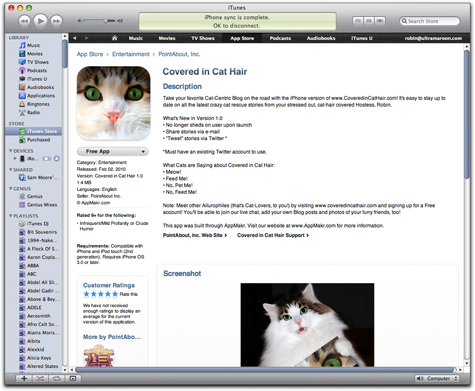This screenshot has height=391, width=475.
Task: Open PointAbout, Inc. Web Site link
Action: coord(195,235)
